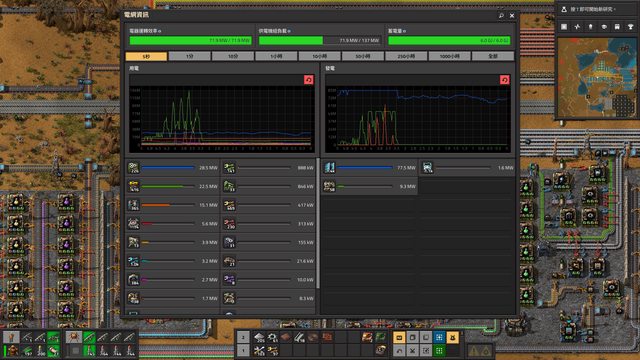
Task: Select the gear wheel item in quickbar
Action: pyautogui.click(x=273, y=337)
